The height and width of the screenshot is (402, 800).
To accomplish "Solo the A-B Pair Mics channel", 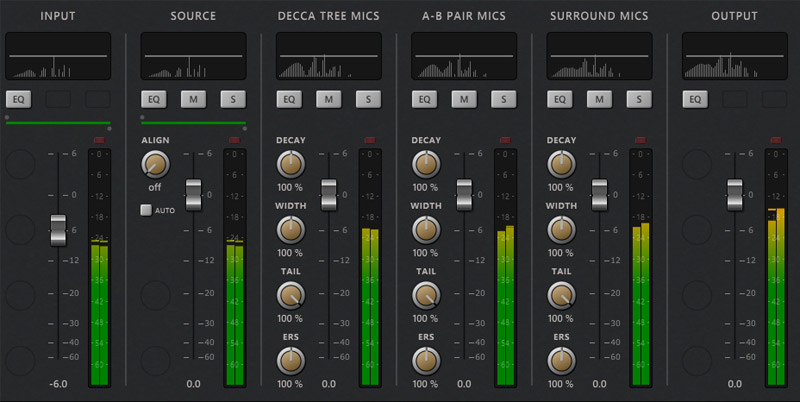I will click(504, 99).
